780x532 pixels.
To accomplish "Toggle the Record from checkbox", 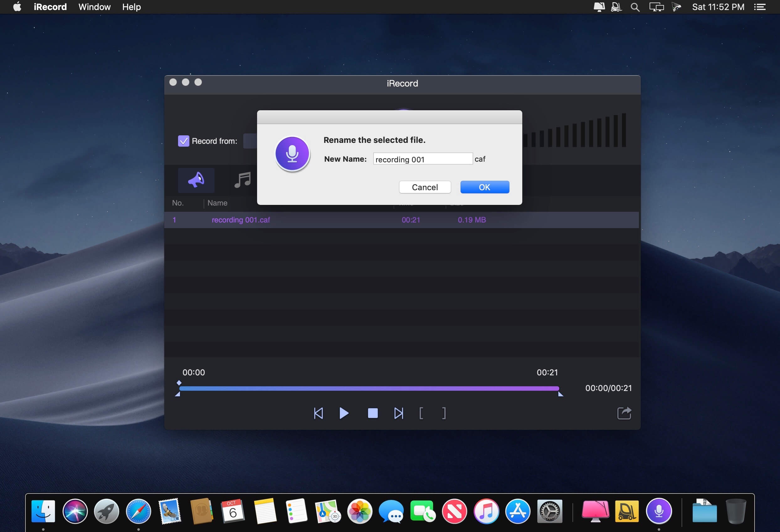I will click(184, 141).
